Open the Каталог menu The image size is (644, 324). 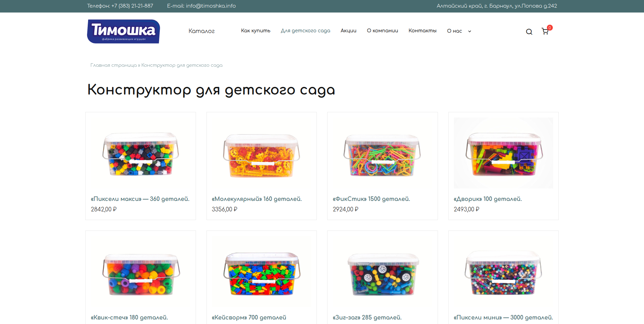pyautogui.click(x=202, y=31)
